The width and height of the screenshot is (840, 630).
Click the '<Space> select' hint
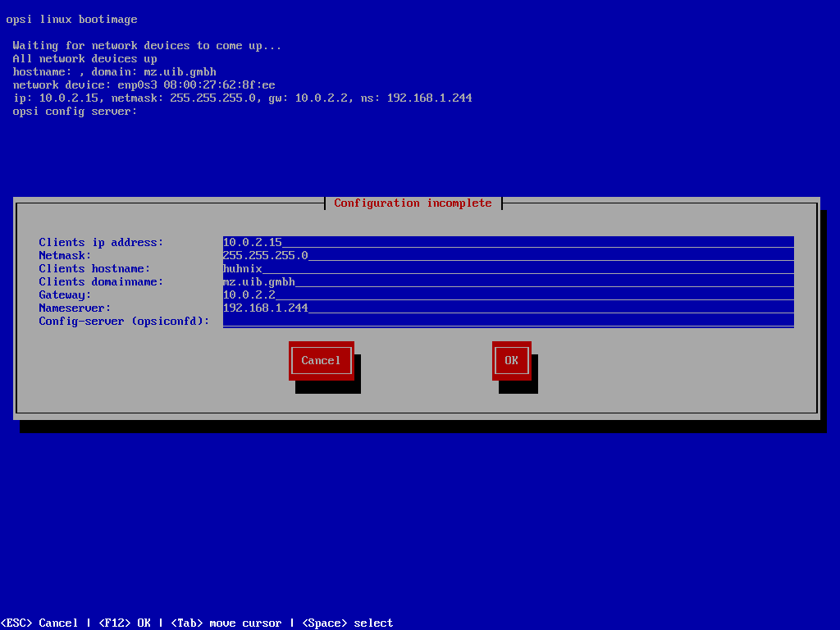(348, 623)
